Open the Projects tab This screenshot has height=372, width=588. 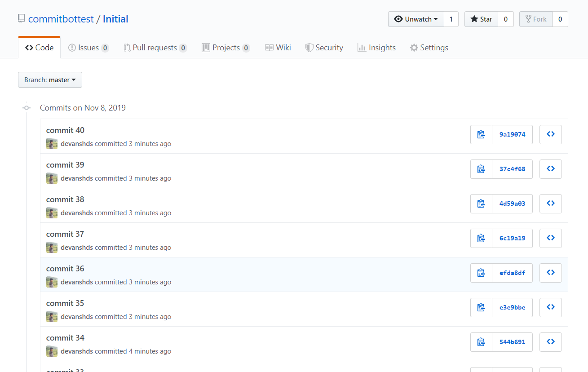coord(226,48)
